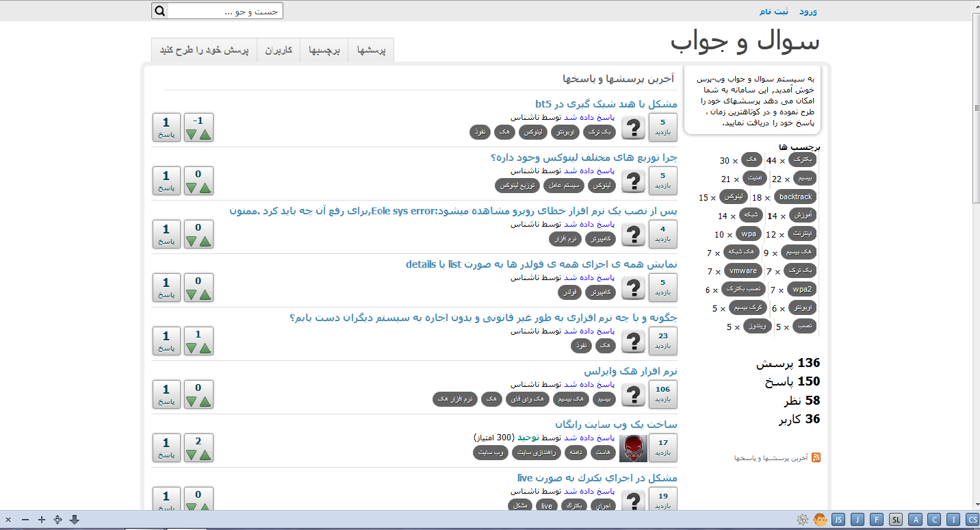Click the backtrack tag in sidebar
Viewport: 980px width, 530px height.
pos(795,197)
